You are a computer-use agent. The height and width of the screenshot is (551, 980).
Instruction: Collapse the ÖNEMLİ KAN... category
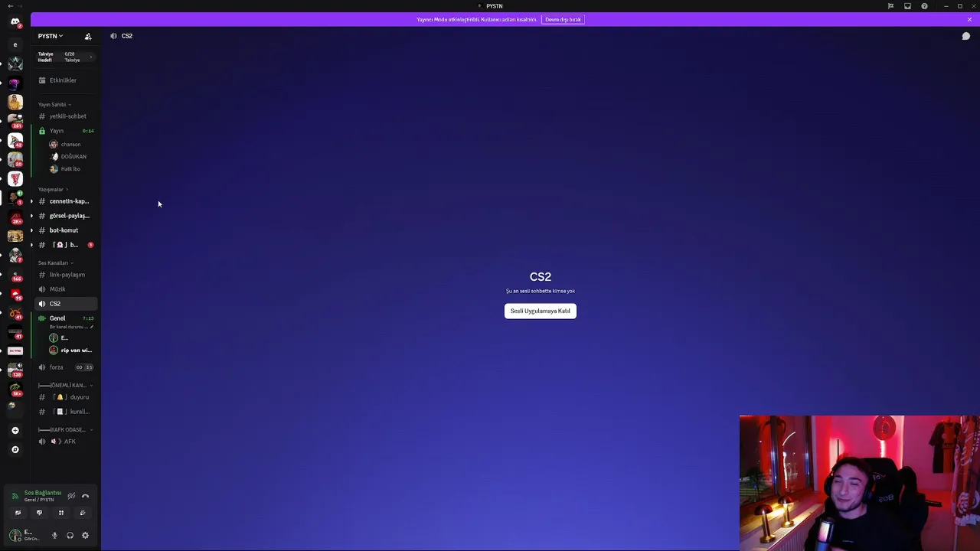tap(66, 386)
